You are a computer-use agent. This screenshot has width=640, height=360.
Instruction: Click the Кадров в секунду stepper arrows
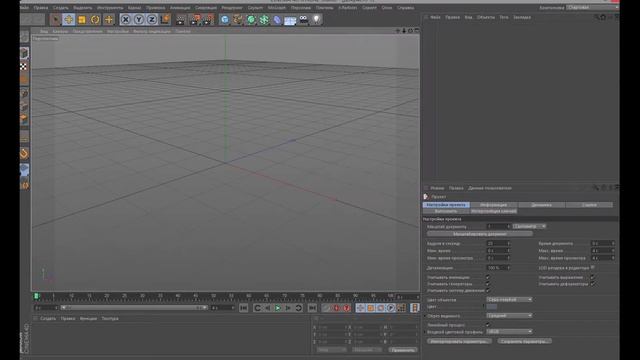tap(509, 243)
